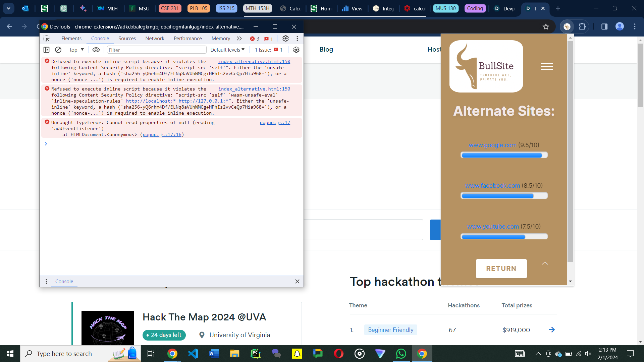Open Visual Studio Code from taskbar
Screen dimensions: 644x362
point(193,354)
